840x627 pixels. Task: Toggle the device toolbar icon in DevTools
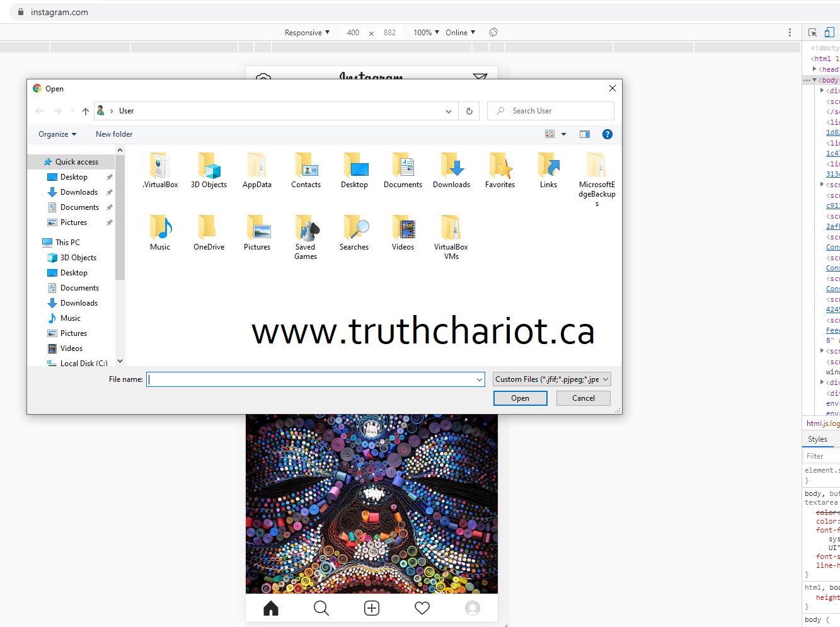tap(829, 32)
